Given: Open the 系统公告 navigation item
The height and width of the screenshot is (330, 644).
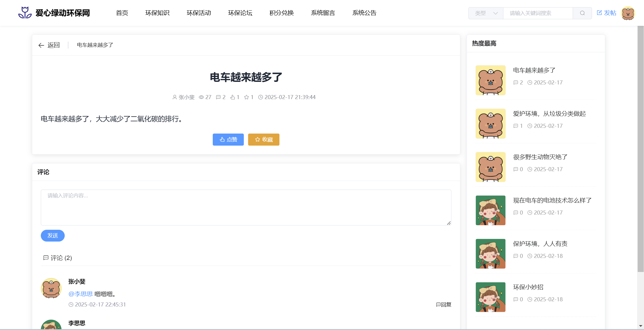Looking at the screenshot, I should coord(364,13).
